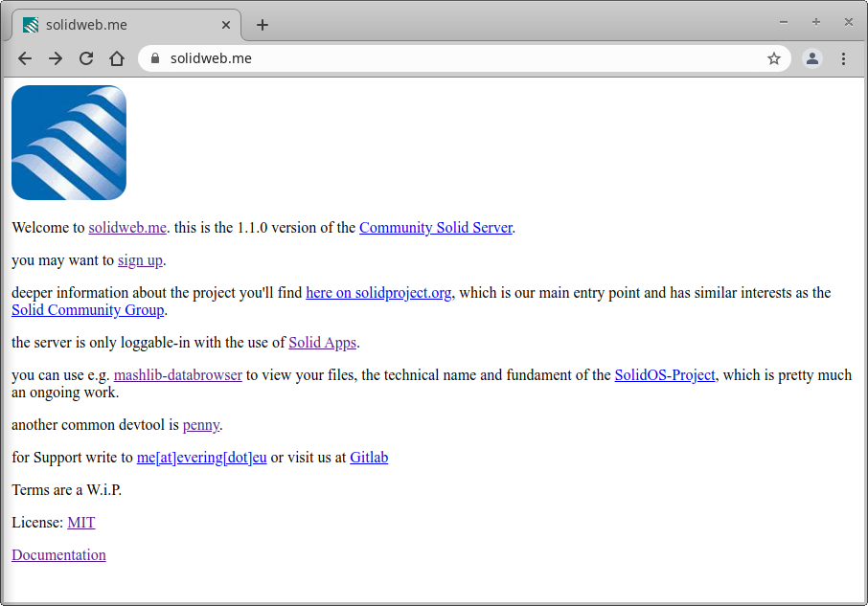Reload the current page
The height and width of the screenshot is (606, 868).
click(86, 58)
